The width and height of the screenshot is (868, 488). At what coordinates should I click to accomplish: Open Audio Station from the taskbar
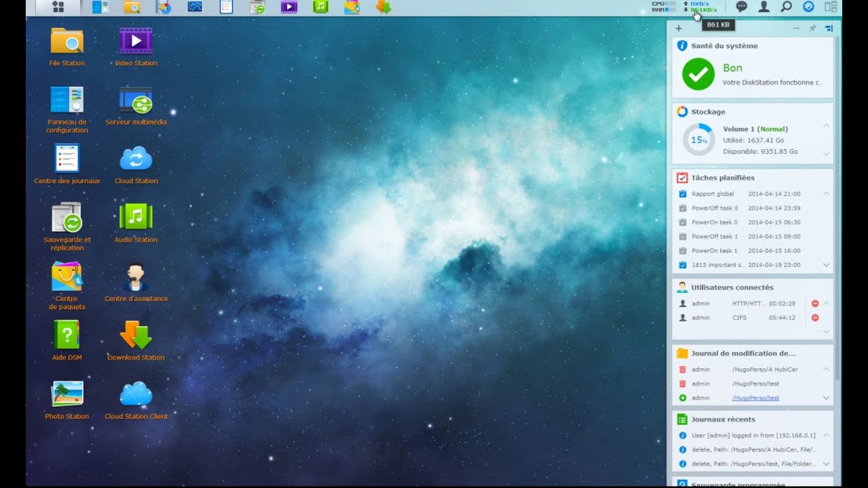320,7
